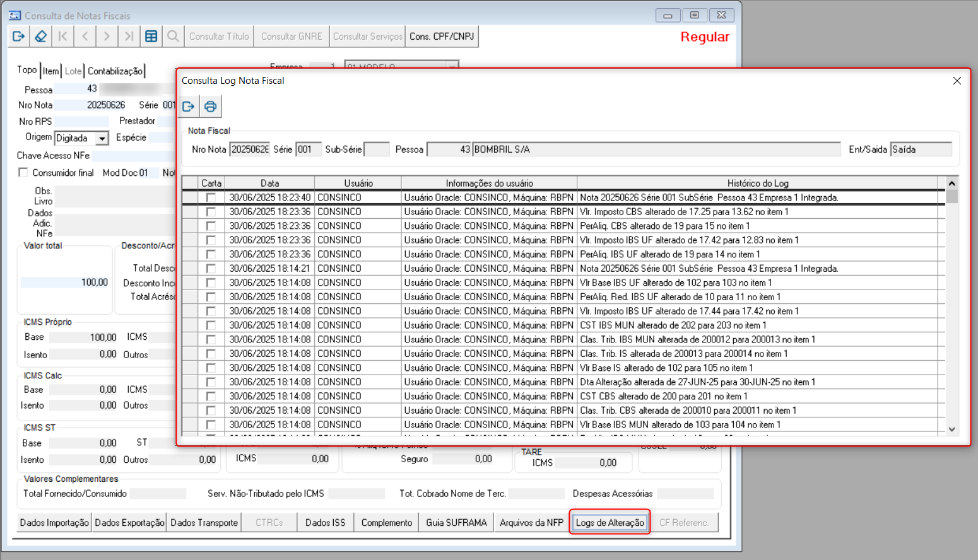Click the Usuário column header
This screenshot has height=560, width=978.
pos(358,183)
